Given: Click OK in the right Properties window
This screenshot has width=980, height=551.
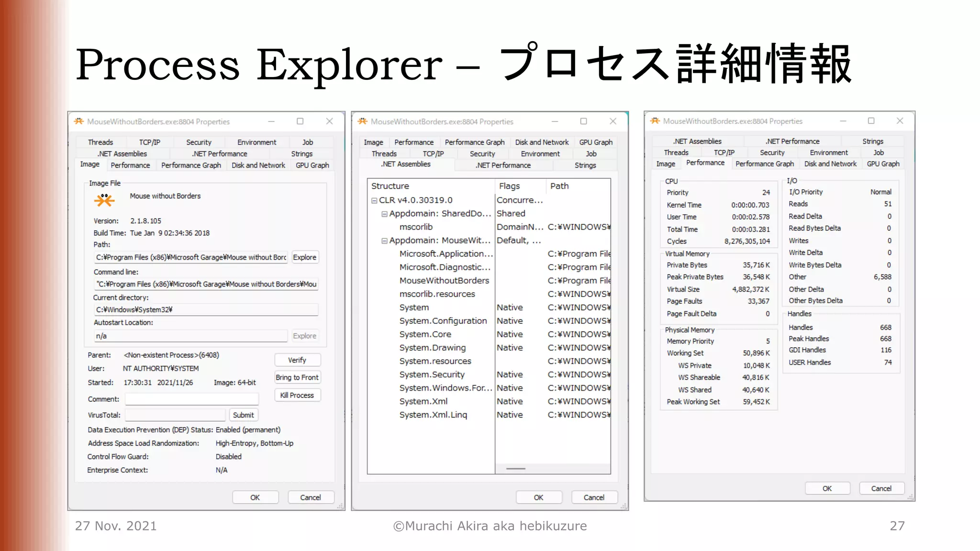Looking at the screenshot, I should pos(827,488).
